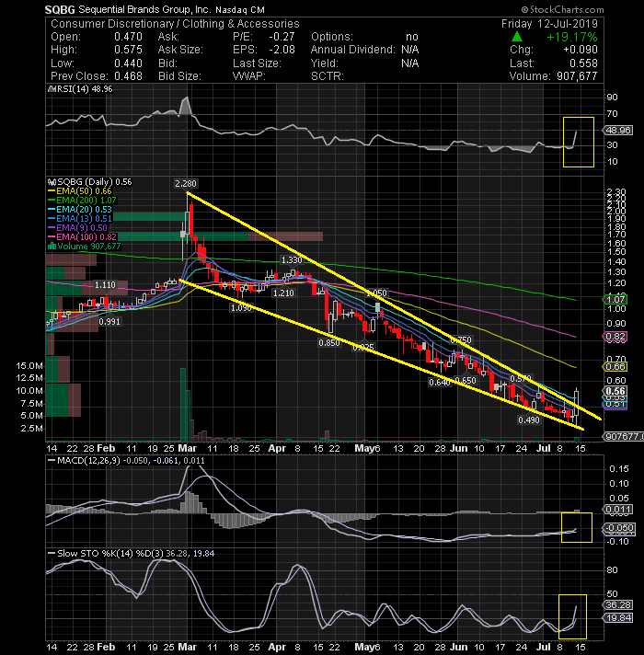Click the +19.17% percent change value

[571, 37]
